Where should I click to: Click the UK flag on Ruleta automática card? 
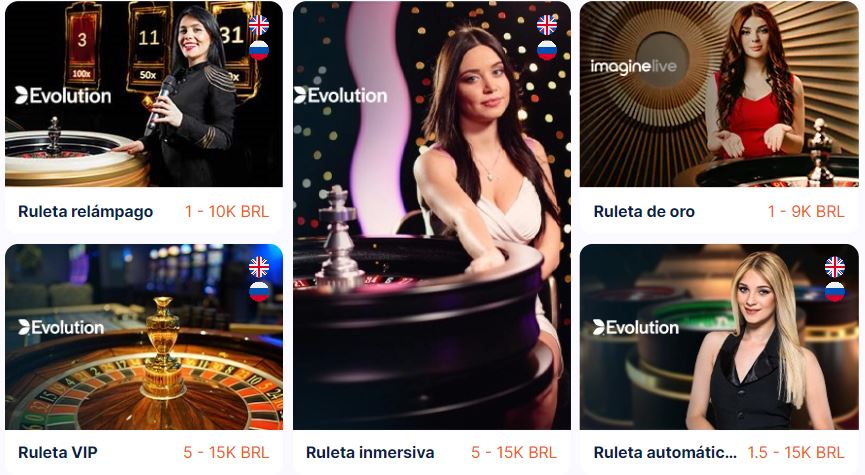835,267
